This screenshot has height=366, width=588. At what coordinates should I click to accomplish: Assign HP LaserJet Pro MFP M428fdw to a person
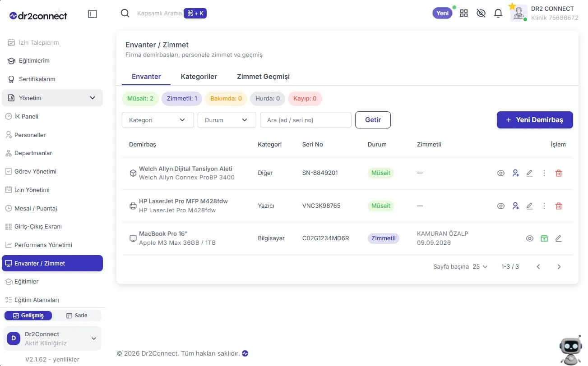(515, 206)
